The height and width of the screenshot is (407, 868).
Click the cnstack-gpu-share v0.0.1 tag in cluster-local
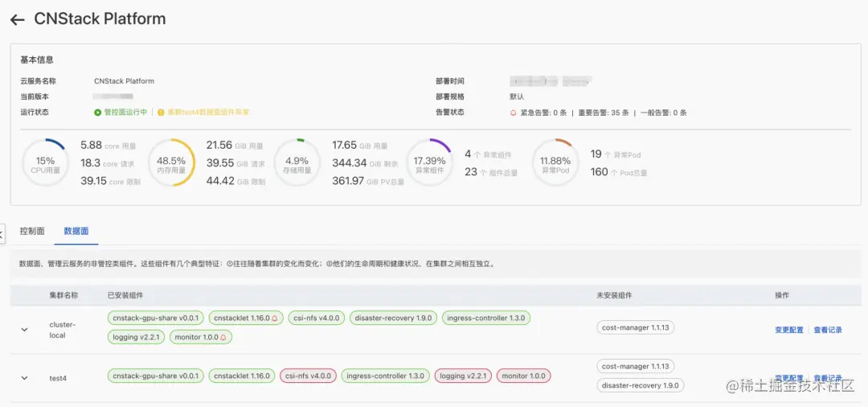pyautogui.click(x=156, y=319)
